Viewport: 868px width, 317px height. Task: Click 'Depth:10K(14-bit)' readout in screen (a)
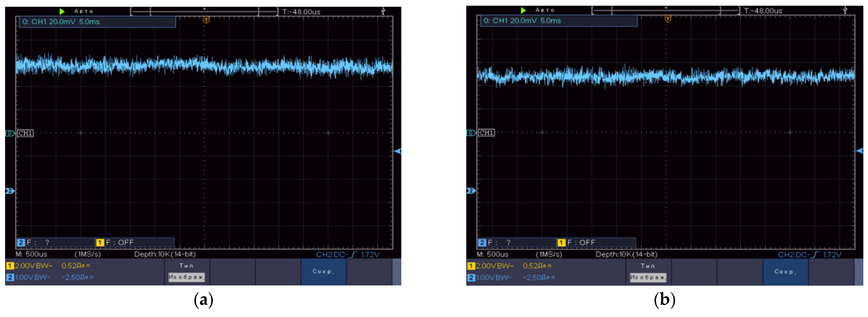(x=165, y=254)
